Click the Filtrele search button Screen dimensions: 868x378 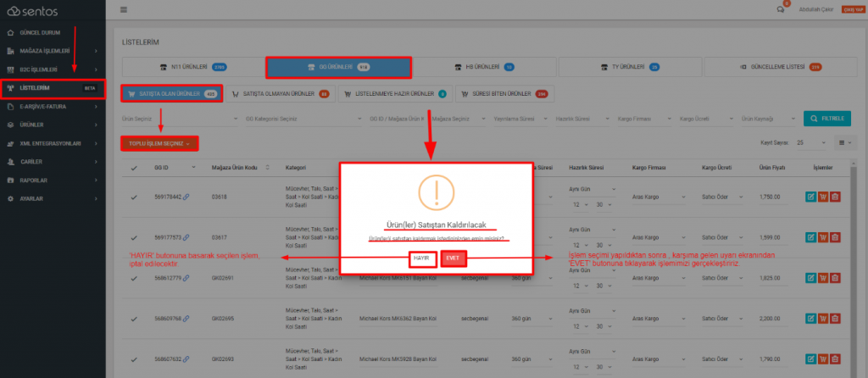(x=827, y=119)
